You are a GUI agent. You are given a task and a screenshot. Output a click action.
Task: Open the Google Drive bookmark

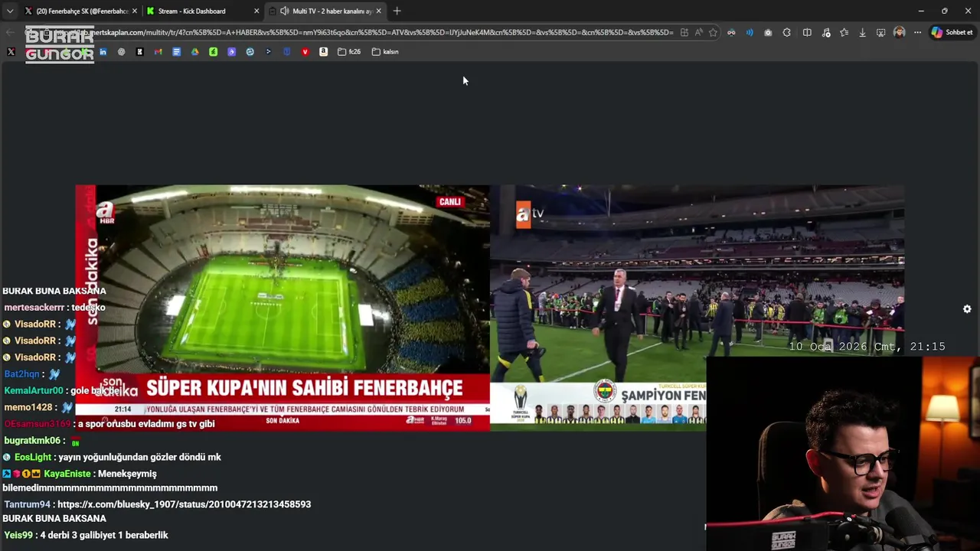pos(194,52)
